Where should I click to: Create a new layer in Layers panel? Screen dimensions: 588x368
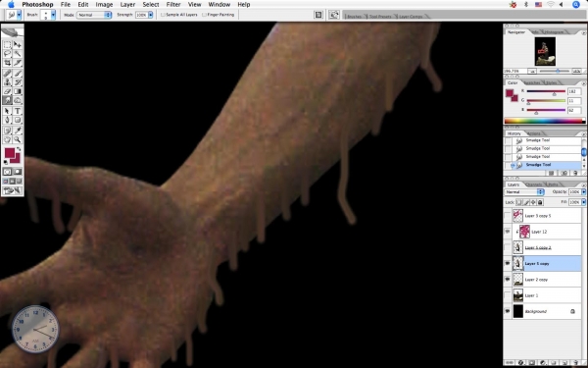[x=564, y=363]
